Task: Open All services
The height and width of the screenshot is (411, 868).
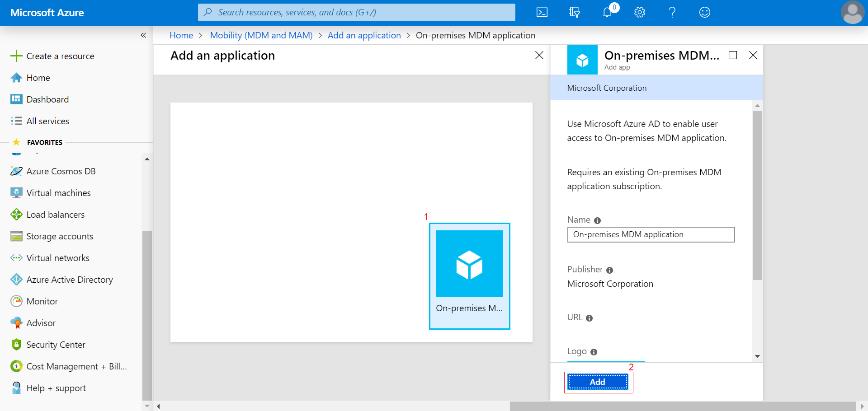Action: (x=40, y=121)
